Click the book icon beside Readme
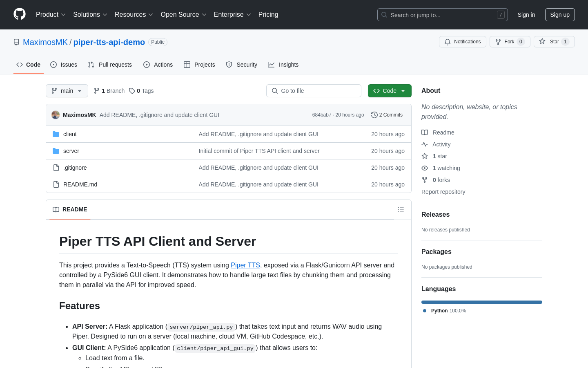Screen dimensions: 588x368 (425, 132)
